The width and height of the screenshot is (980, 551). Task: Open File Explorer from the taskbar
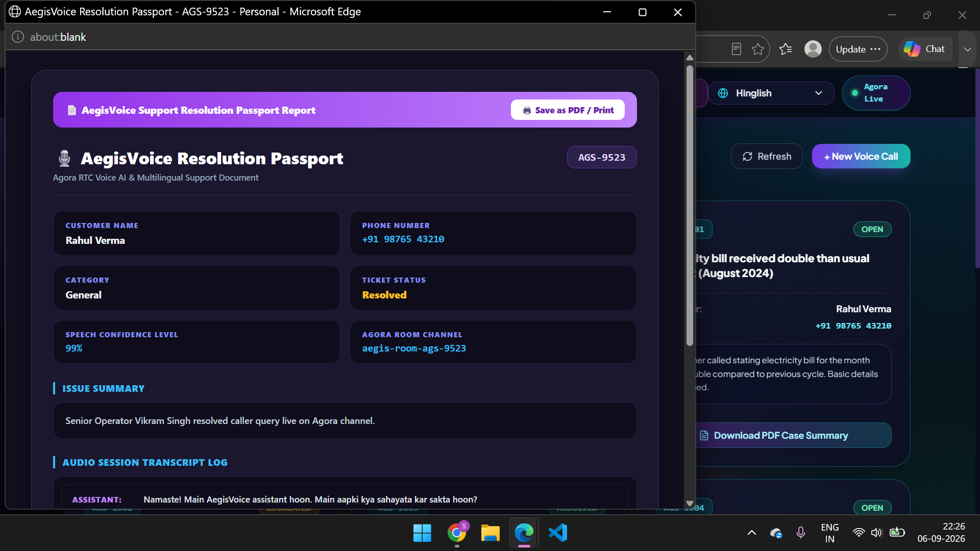click(491, 533)
